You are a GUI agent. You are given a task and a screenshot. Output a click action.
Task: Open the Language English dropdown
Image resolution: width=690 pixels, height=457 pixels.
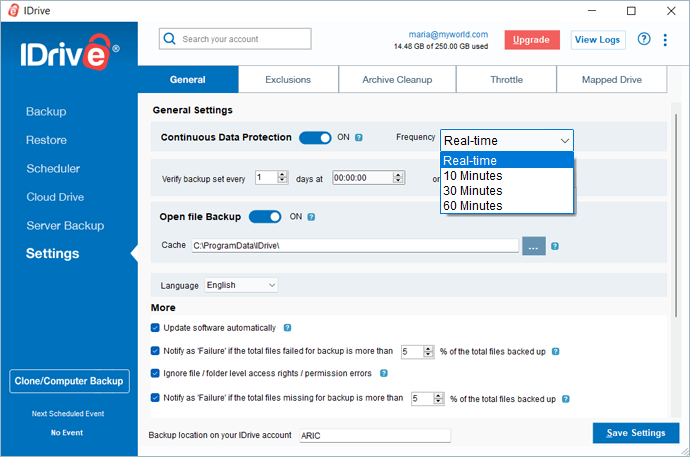[241, 285]
